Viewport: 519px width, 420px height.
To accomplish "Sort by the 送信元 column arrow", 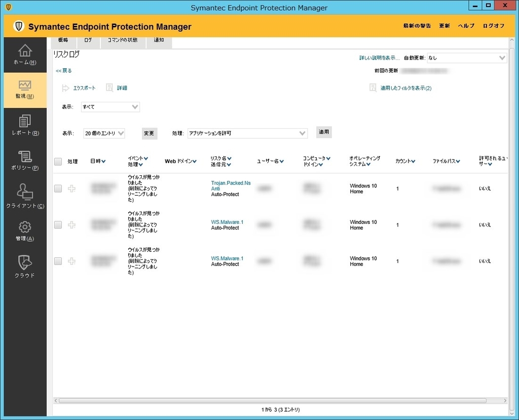I will pyautogui.click(x=229, y=165).
